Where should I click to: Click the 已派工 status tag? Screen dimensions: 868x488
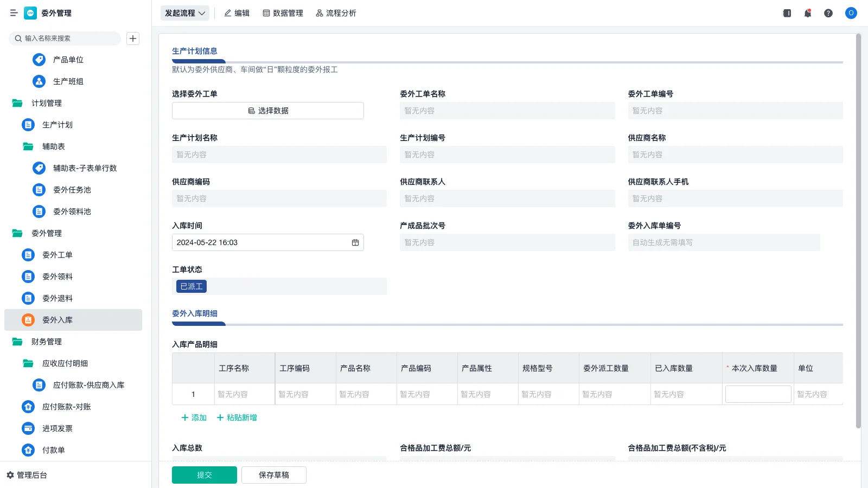coord(190,286)
